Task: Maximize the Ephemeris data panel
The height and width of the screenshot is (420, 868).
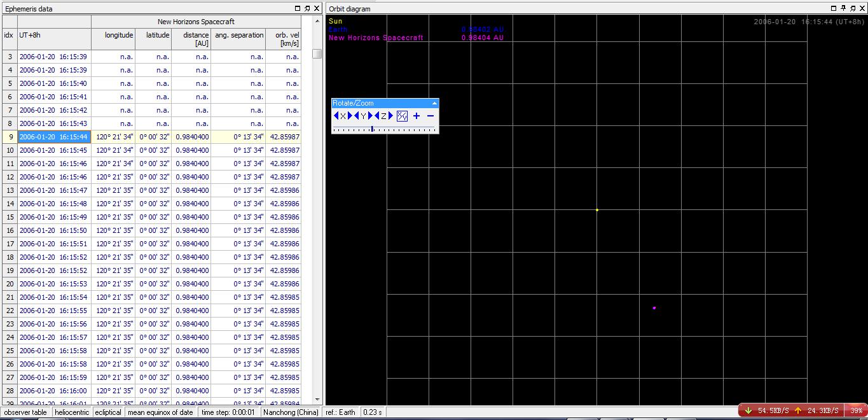Action: tap(298, 8)
